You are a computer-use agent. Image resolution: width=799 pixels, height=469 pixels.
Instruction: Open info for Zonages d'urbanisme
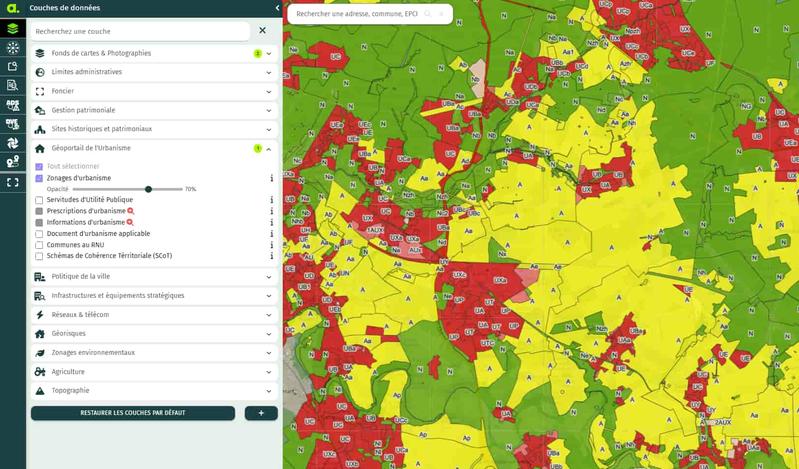coord(272,178)
